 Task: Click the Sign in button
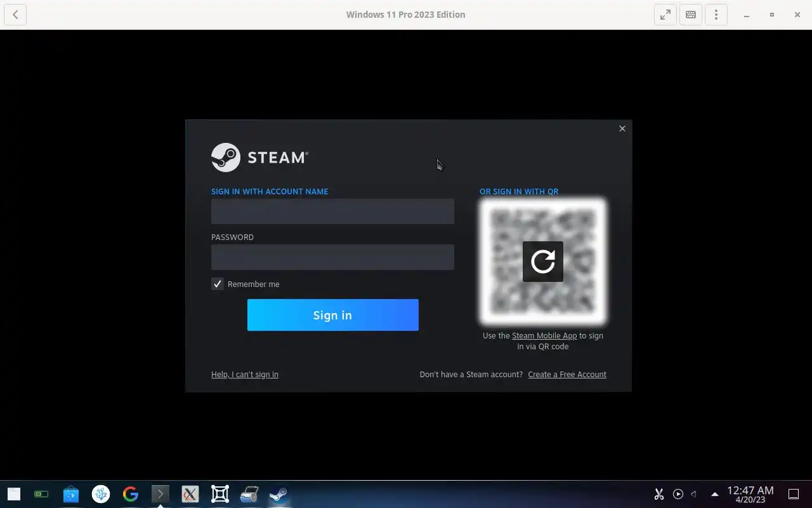(333, 315)
